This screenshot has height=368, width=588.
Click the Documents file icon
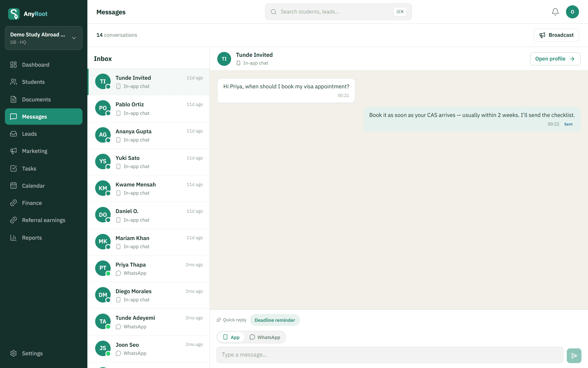[13, 99]
